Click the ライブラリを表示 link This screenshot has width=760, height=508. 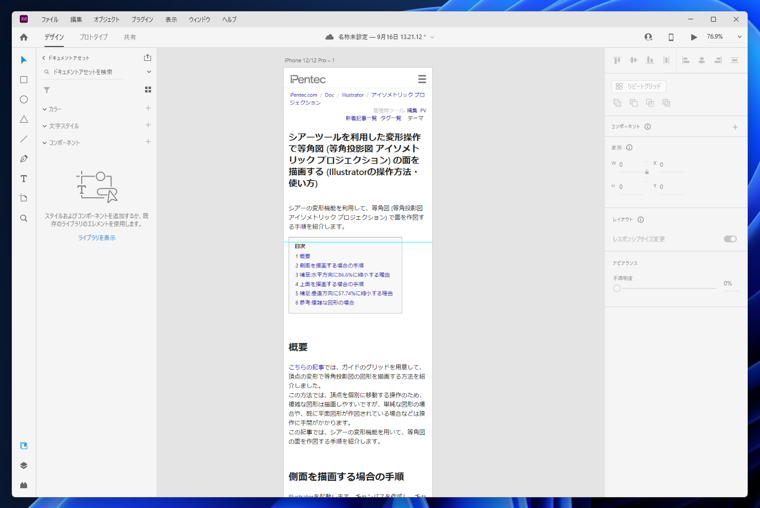[x=97, y=238]
